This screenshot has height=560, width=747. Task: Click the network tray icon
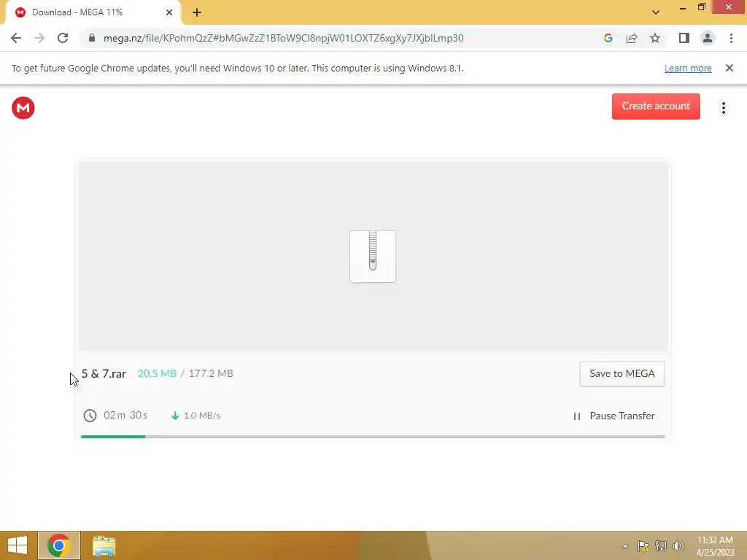click(661, 546)
